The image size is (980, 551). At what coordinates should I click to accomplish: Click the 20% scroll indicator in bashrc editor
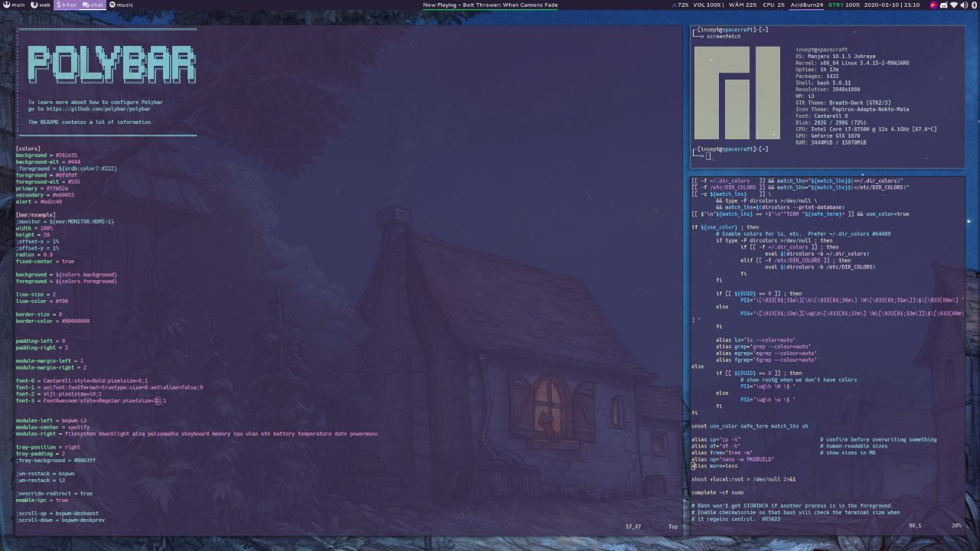tap(956, 526)
